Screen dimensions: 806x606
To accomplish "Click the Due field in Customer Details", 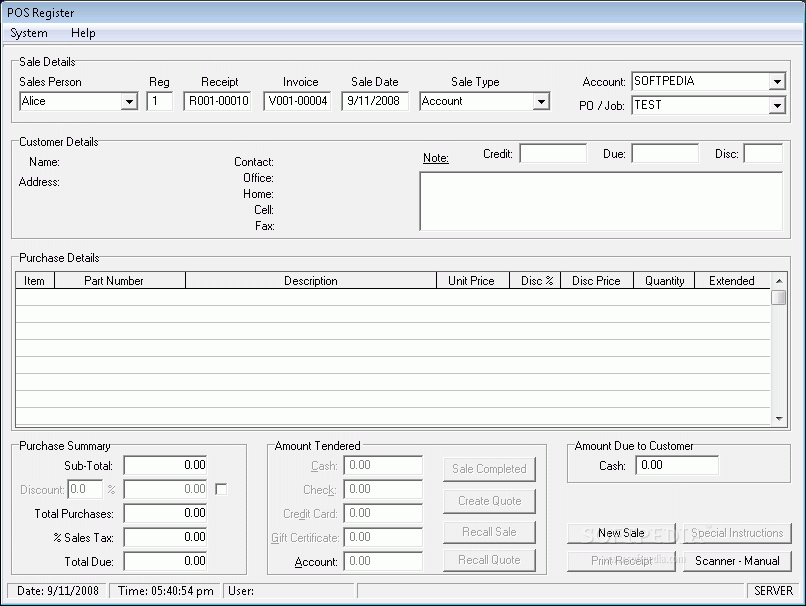I will coord(665,154).
